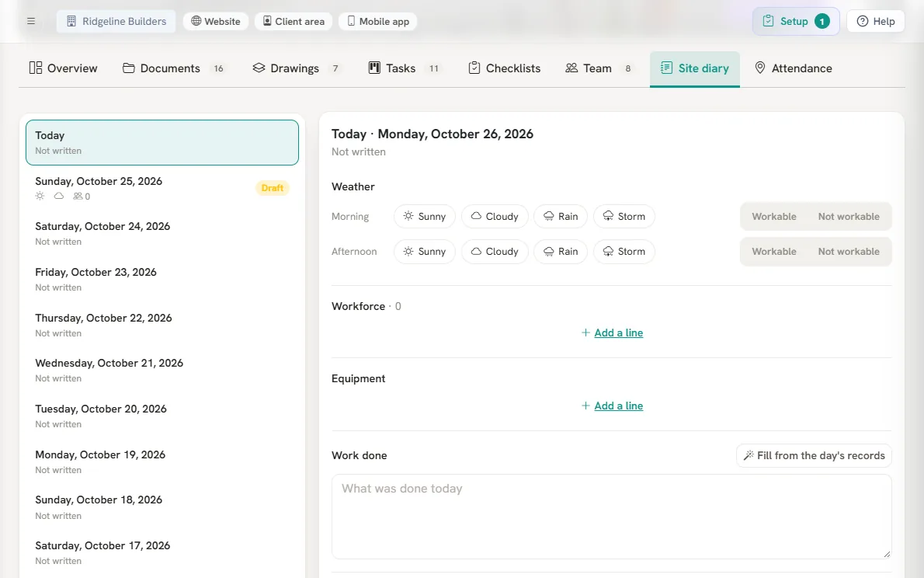This screenshot has width=924, height=578.
Task: Set morning weather to Storm
Action: click(624, 217)
